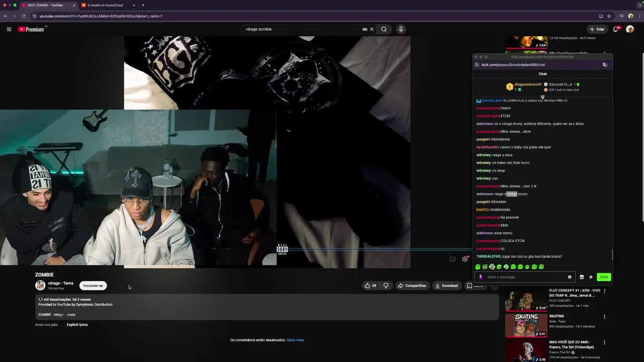644x362 pixels.
Task: Submit search with magnifying glass button
Action: (x=384, y=29)
